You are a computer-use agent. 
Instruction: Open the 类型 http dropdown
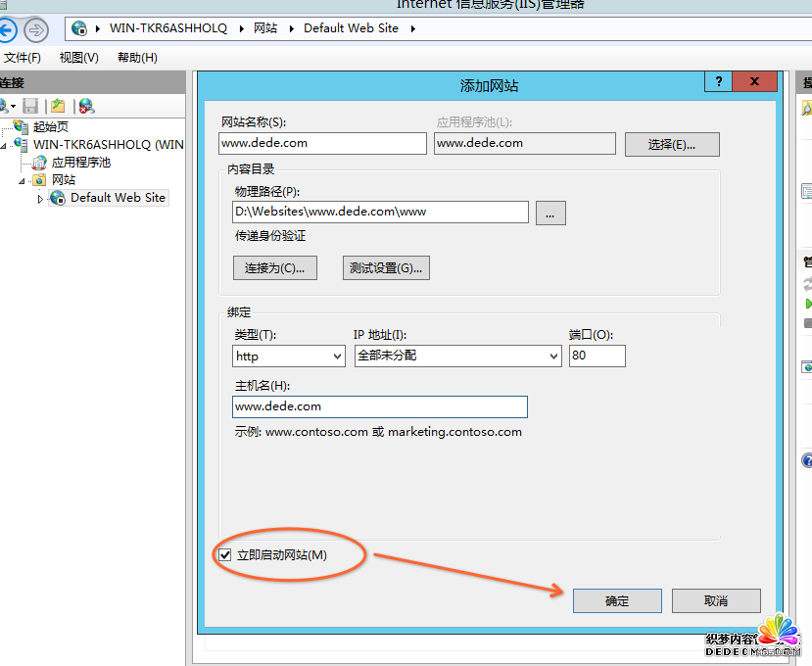coord(288,357)
